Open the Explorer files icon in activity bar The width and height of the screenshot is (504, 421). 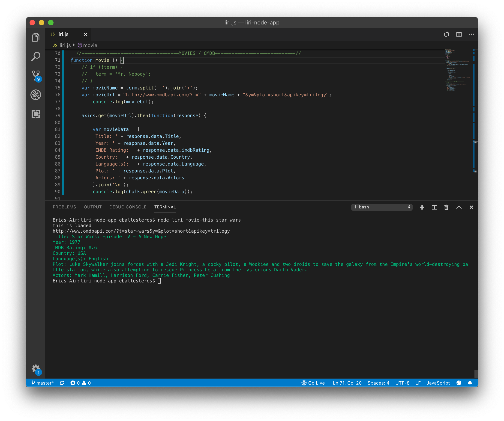[x=36, y=37]
